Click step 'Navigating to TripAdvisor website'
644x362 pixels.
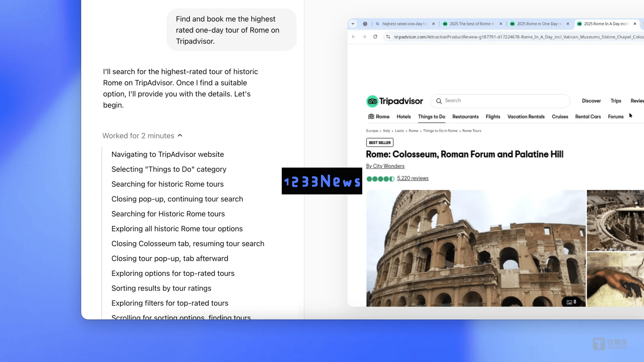(x=167, y=155)
